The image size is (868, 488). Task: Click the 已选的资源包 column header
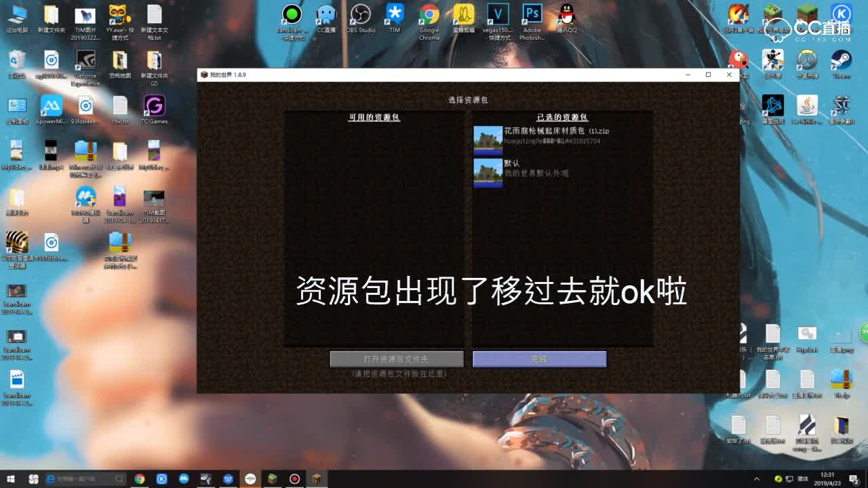562,117
